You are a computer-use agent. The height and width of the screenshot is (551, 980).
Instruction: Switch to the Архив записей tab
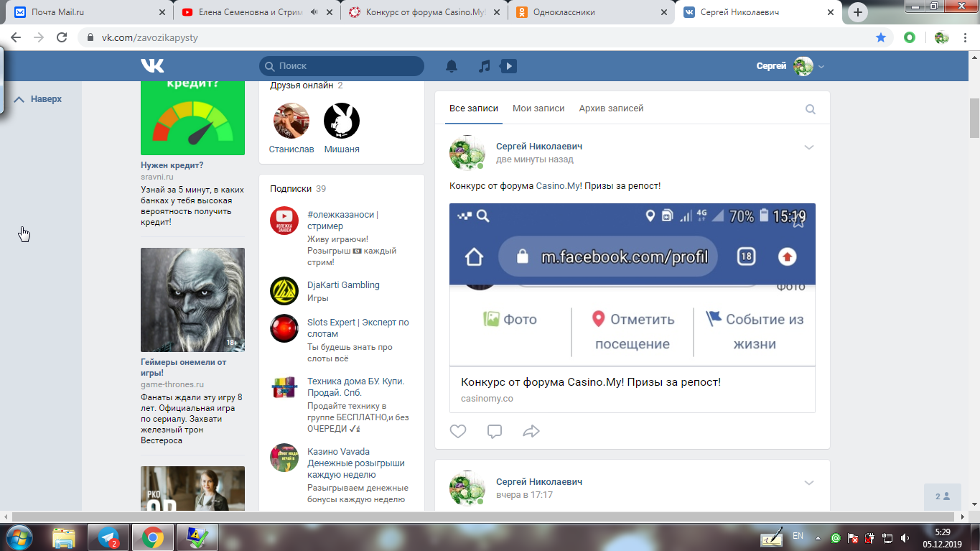pos(611,108)
